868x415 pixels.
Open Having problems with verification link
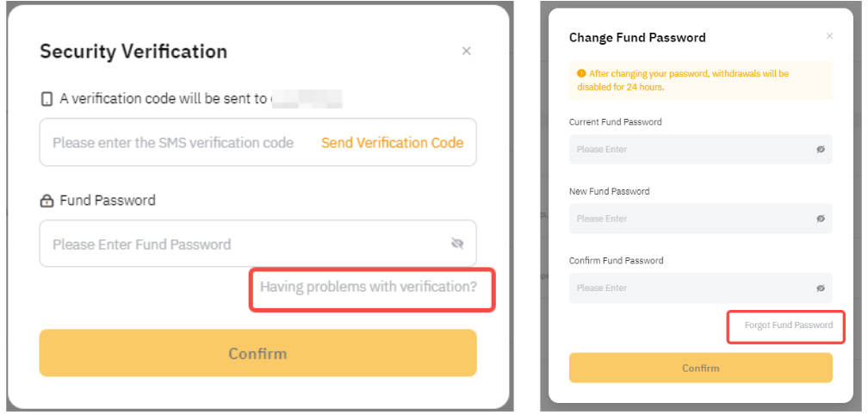369,287
